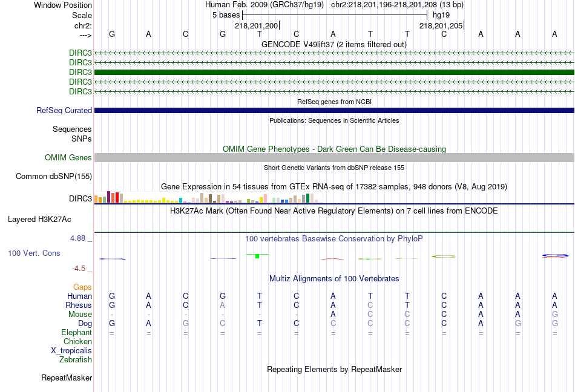This screenshot has width=575, height=392.
Task: Click the 218,201,200 position marker
Action: tap(257, 25)
